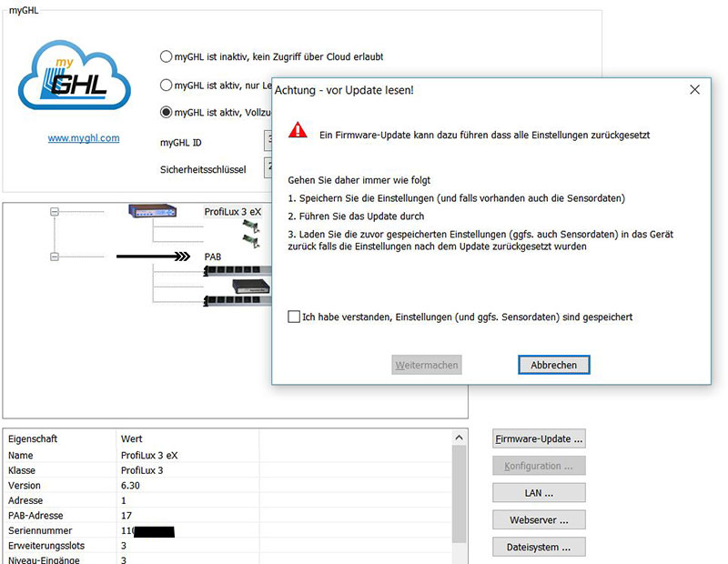Open the Firmware-Update dialog button

(x=539, y=438)
